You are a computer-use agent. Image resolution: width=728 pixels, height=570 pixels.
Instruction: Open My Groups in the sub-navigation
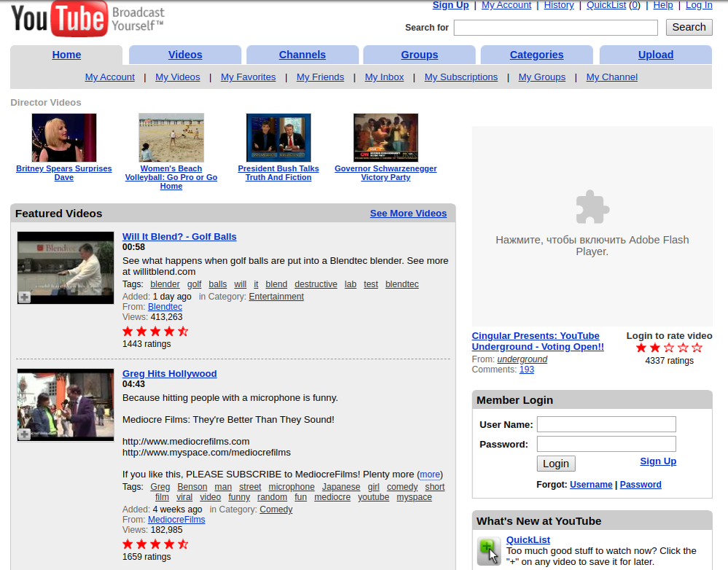point(542,77)
